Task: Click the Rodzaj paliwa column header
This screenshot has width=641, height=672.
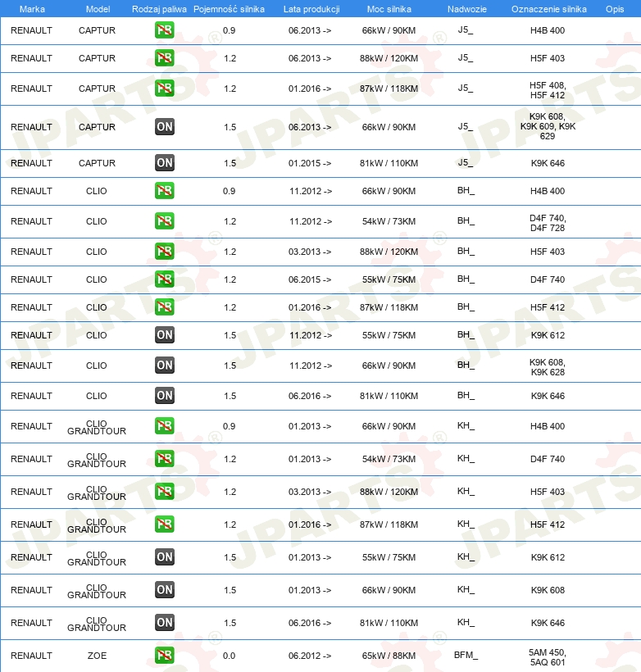Action: (159, 9)
